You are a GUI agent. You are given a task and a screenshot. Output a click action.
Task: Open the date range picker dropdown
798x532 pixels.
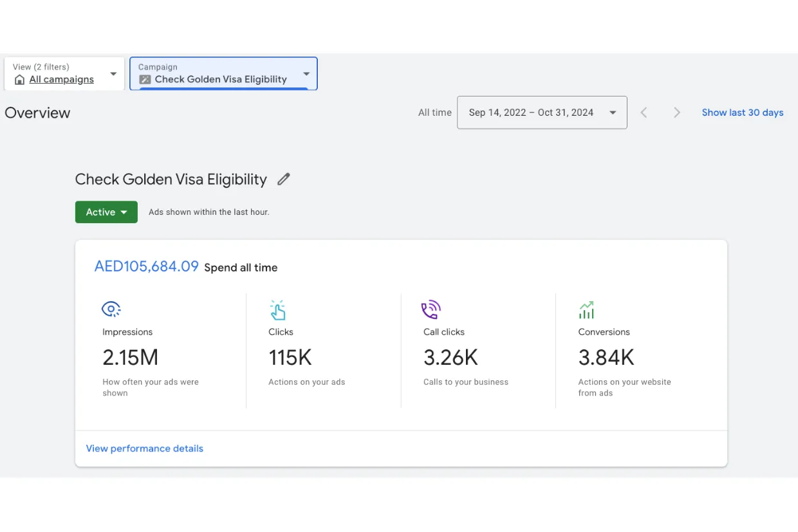tap(542, 113)
